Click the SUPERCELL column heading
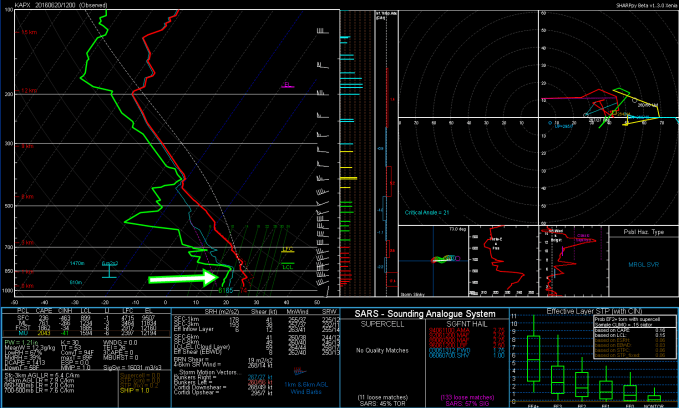679x408 pixels. pyautogui.click(x=382, y=324)
